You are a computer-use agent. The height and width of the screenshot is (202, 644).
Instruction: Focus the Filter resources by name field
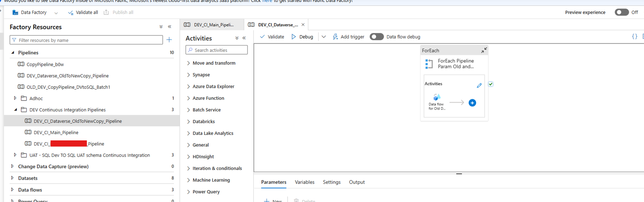[86, 40]
